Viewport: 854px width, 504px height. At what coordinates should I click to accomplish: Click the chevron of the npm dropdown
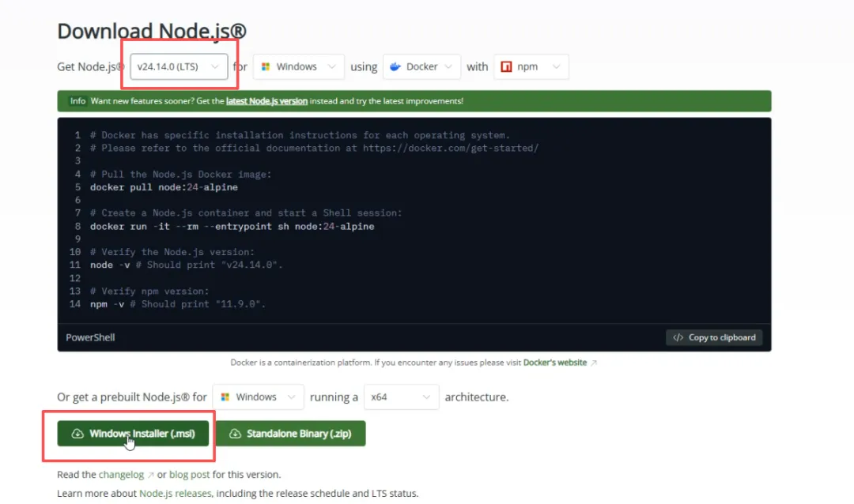[556, 66]
